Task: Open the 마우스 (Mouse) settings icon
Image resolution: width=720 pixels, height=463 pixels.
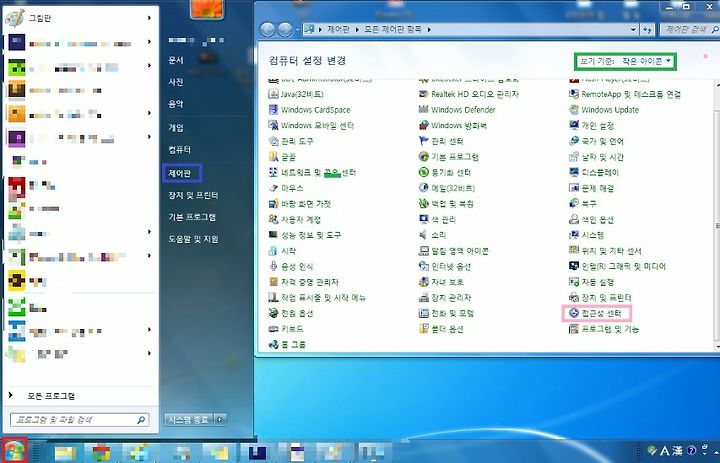Action: click(273, 188)
